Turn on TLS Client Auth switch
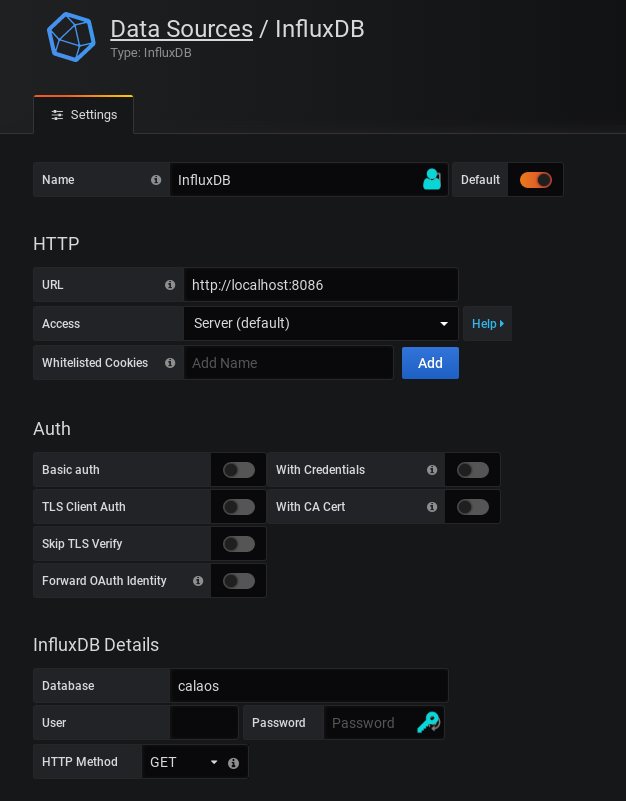626x801 pixels. (239, 507)
